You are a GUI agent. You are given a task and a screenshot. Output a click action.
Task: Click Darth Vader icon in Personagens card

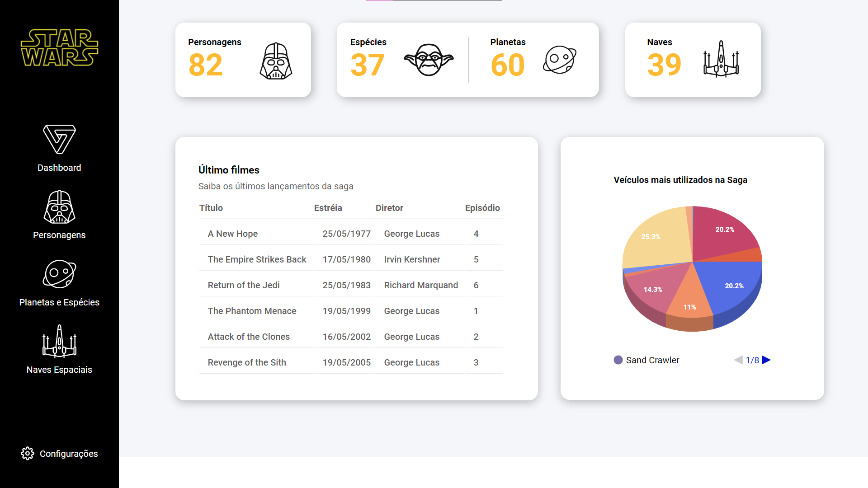click(x=276, y=61)
